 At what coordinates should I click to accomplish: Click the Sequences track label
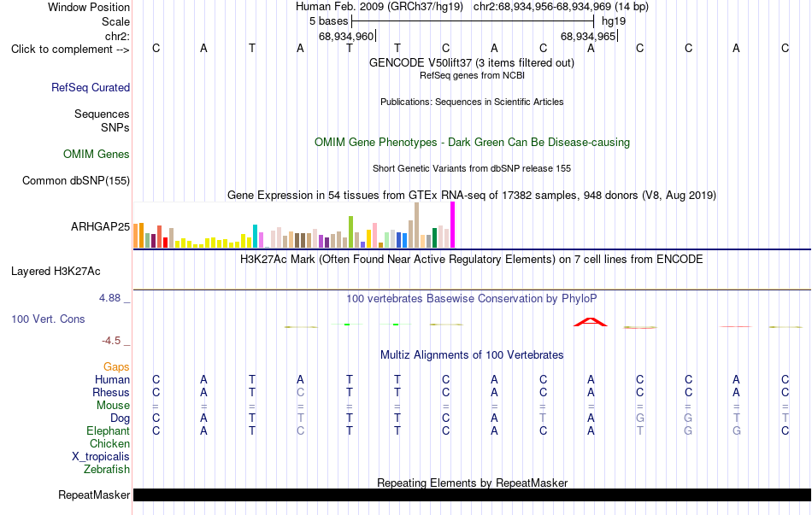click(102, 114)
